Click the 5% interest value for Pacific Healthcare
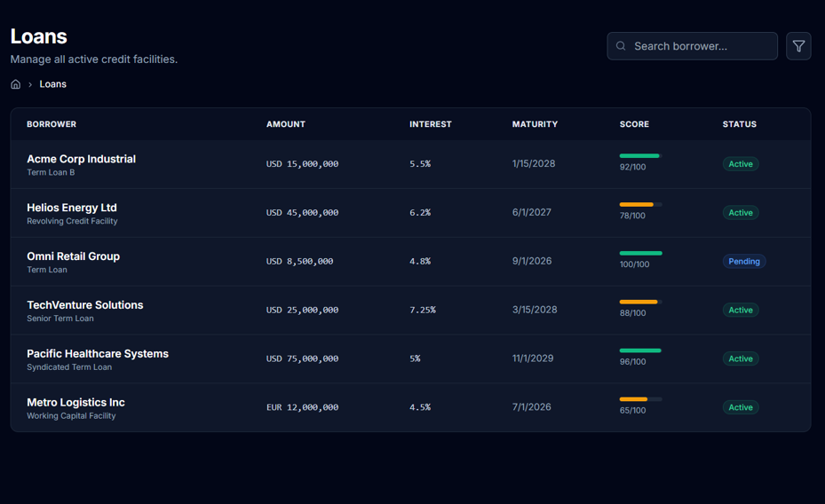The height and width of the screenshot is (504, 825). tap(415, 358)
